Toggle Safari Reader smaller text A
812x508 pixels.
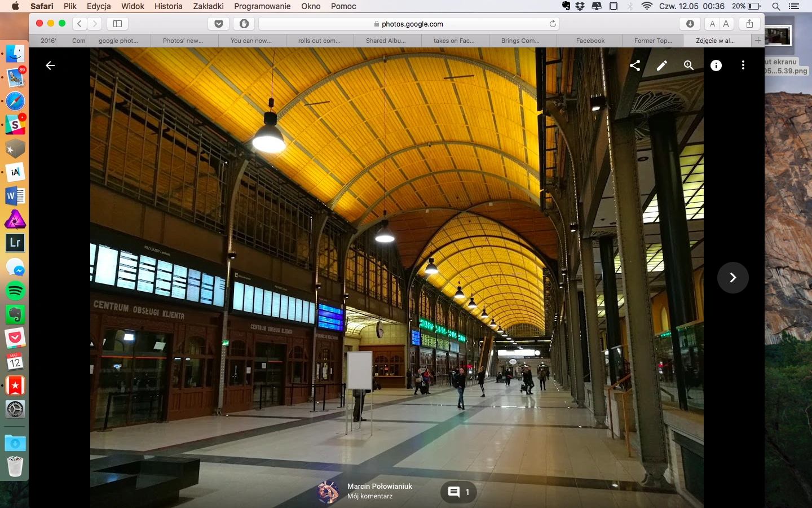tap(712, 24)
